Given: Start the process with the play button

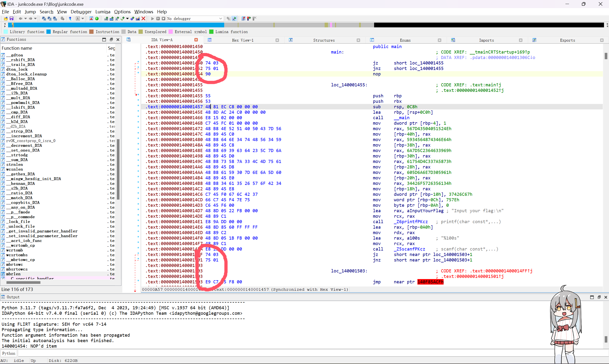Looking at the screenshot, I should tap(152, 19).
